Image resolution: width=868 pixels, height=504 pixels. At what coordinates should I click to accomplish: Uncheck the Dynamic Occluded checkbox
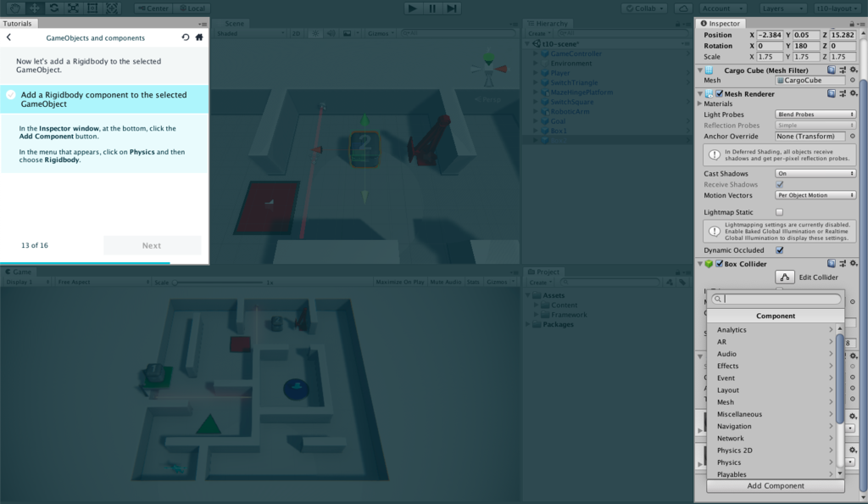[780, 250]
